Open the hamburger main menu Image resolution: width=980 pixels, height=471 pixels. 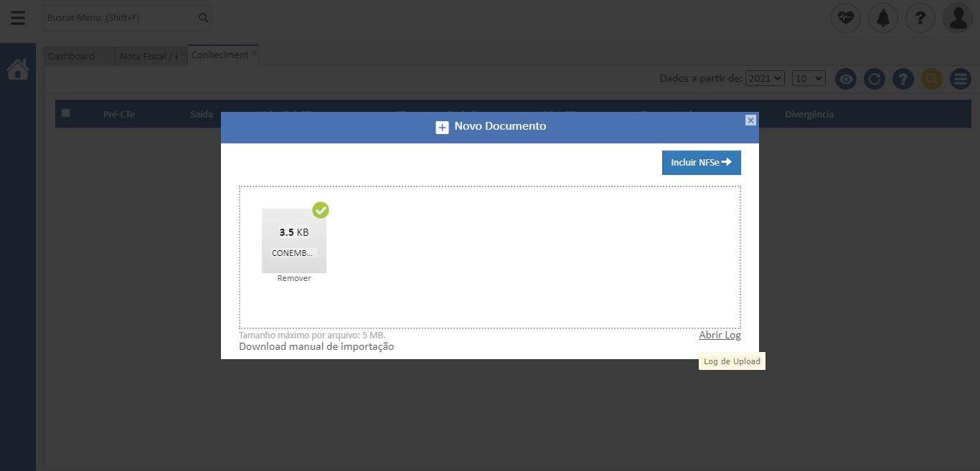(x=18, y=18)
